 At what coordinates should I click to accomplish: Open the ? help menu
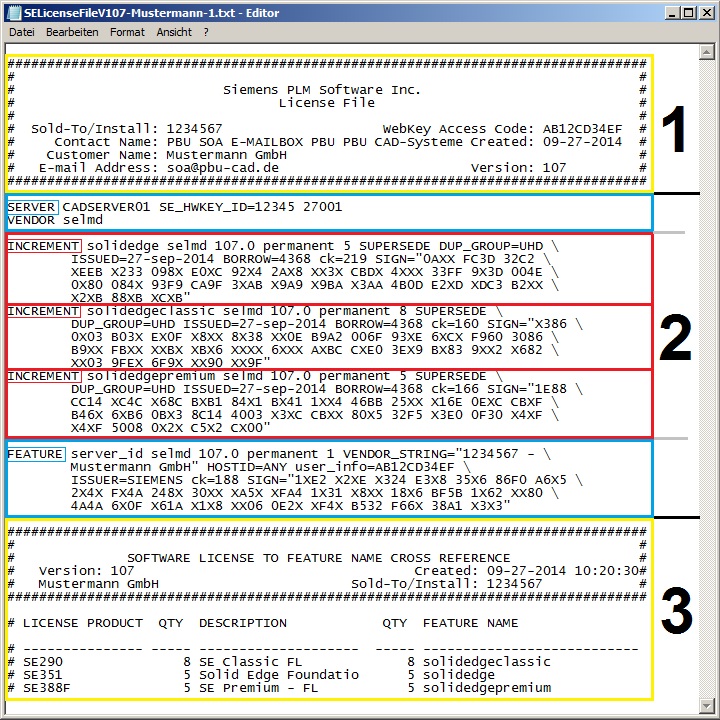(206, 32)
